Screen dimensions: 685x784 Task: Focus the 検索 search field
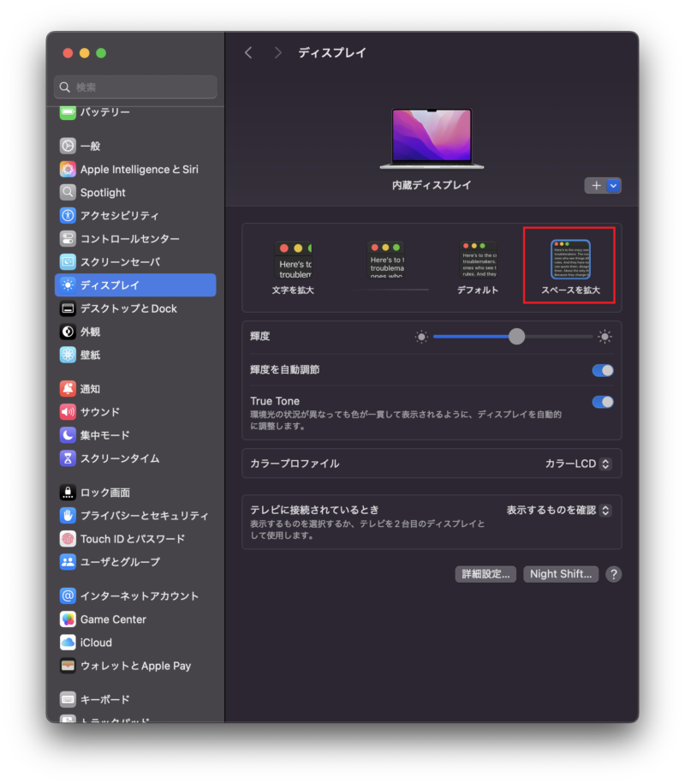tap(135, 87)
